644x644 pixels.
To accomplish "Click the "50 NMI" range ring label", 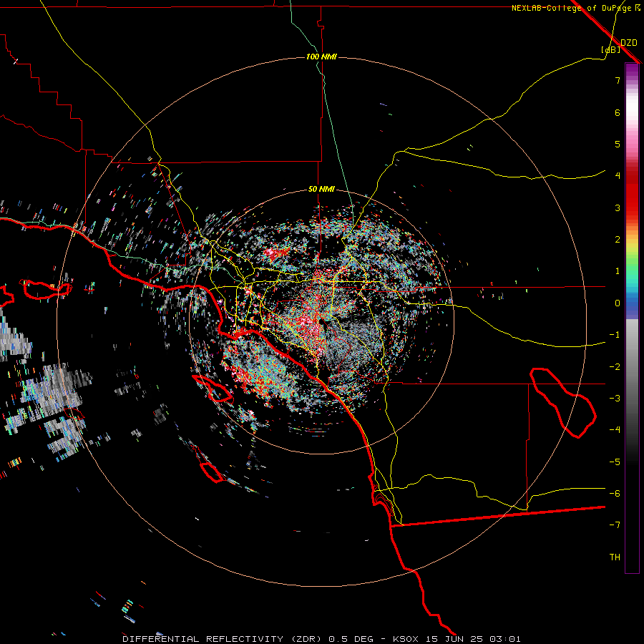I will pyautogui.click(x=321, y=189).
